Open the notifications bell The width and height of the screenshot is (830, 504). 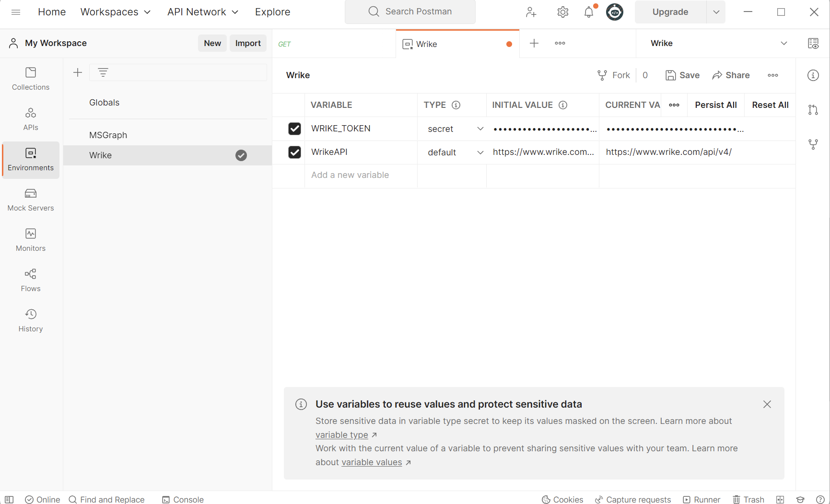tap(589, 12)
